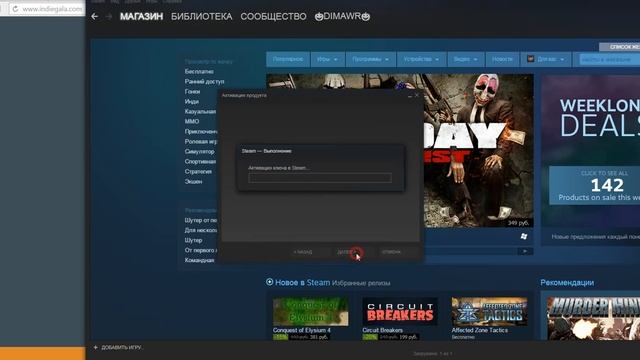Open the Payday featured banner

(478, 150)
